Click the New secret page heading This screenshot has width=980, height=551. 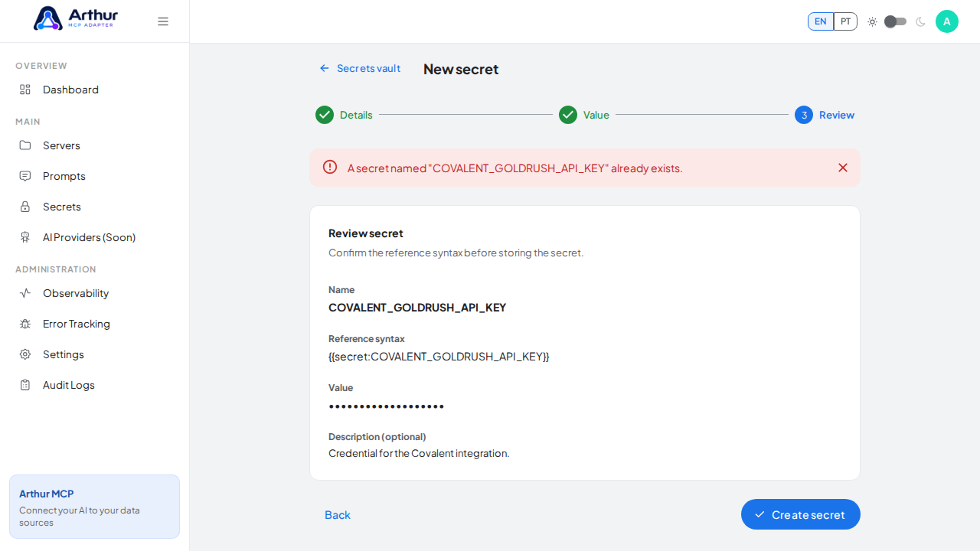pyautogui.click(x=461, y=69)
